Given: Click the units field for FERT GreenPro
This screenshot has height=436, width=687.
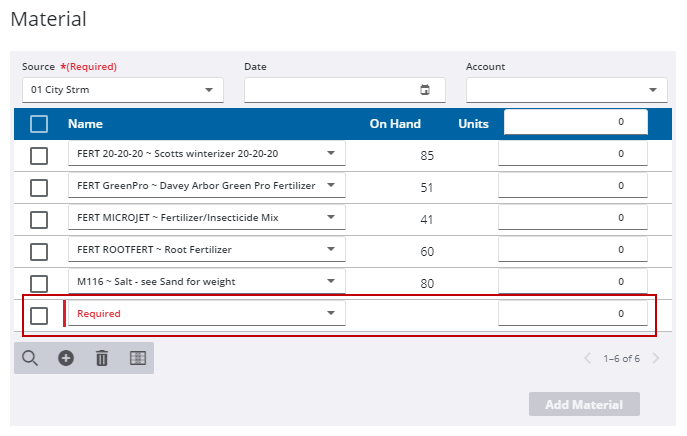Looking at the screenshot, I should [x=572, y=186].
